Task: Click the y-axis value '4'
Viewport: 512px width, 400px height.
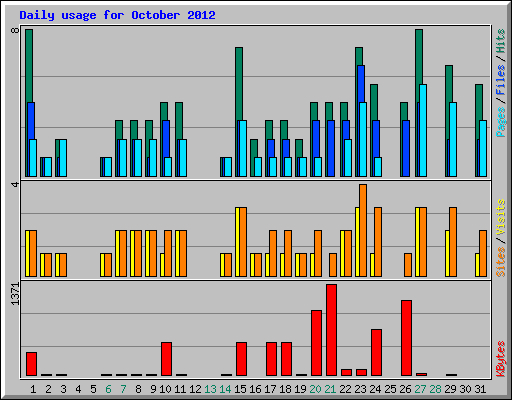Action: tap(15, 184)
